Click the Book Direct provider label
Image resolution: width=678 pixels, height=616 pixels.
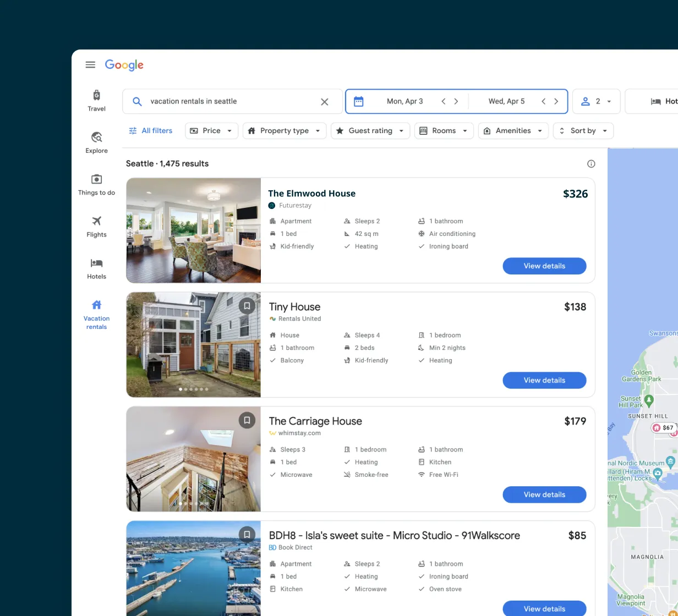(291, 548)
